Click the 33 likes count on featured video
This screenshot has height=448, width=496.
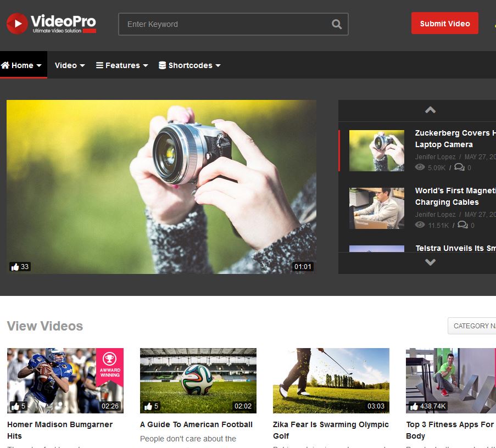point(25,267)
